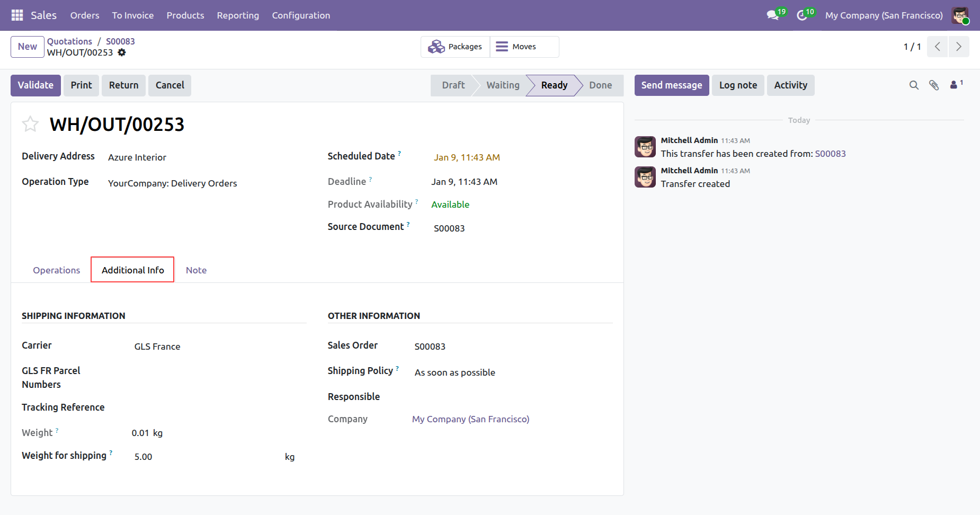
Task: Open the Orders menu
Action: [85, 15]
